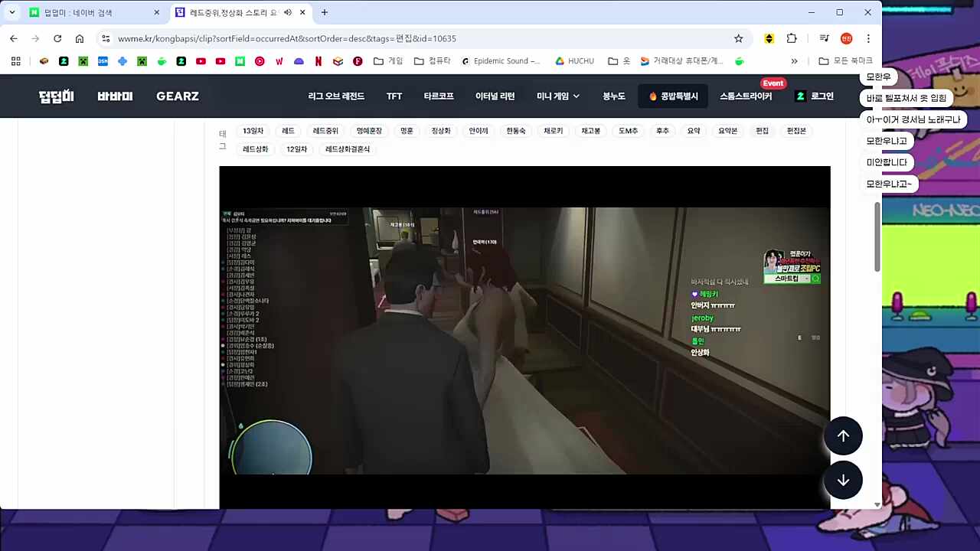Open the apps grid in bookmarks bar
Screen dimensions: 980x551
click(15, 61)
